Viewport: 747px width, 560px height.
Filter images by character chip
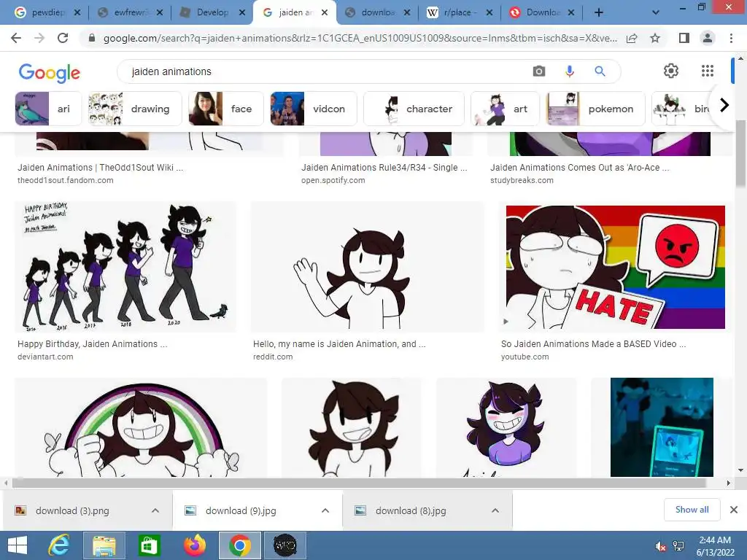pos(414,109)
